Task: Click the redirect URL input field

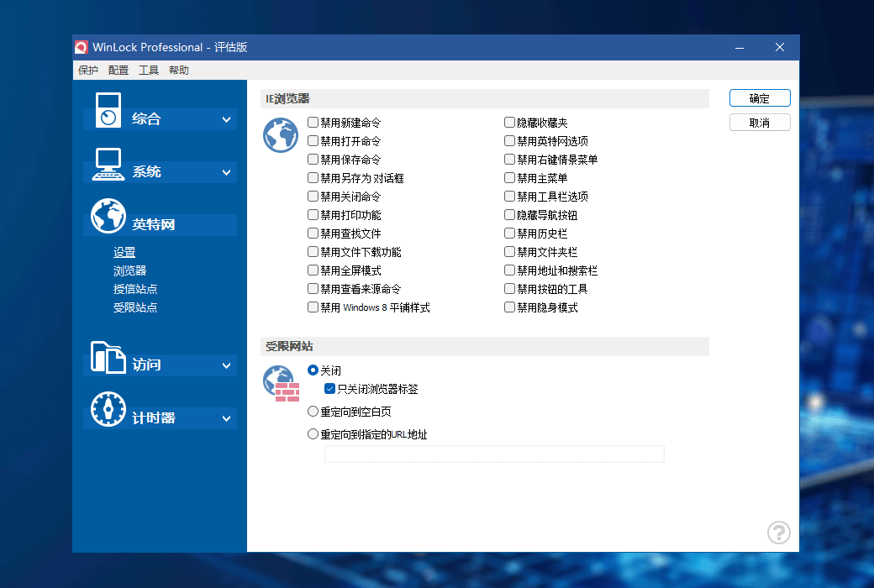Action: point(494,454)
